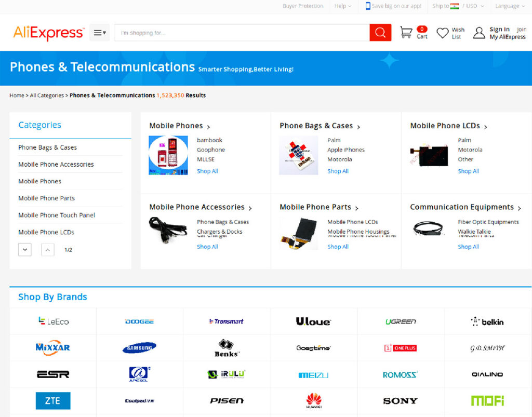The width and height of the screenshot is (532, 417).
Task: Select Phone Bags & Cases sidebar category
Action: coord(47,147)
